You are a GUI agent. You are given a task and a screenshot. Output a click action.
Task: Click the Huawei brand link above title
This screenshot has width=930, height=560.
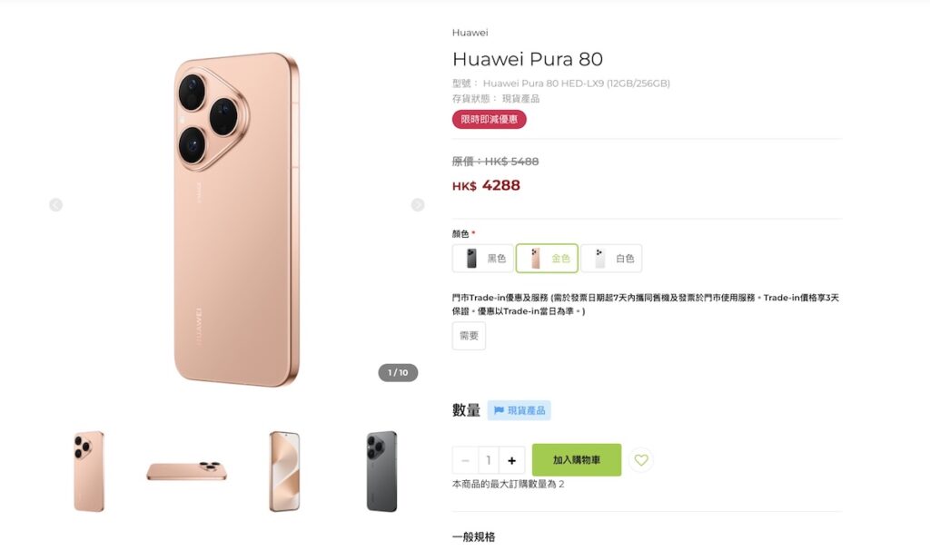pyautogui.click(x=470, y=33)
